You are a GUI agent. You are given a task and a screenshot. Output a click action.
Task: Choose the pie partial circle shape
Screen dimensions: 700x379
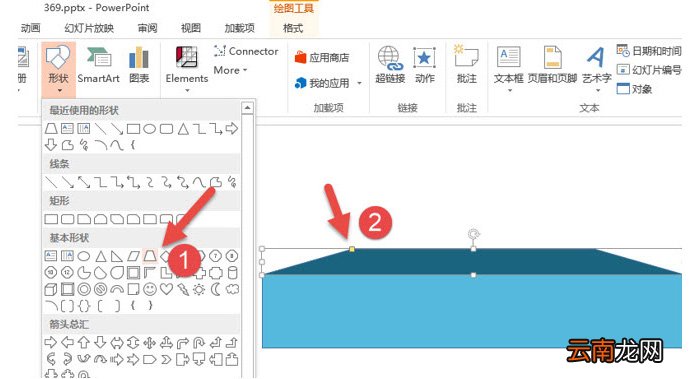click(84, 273)
